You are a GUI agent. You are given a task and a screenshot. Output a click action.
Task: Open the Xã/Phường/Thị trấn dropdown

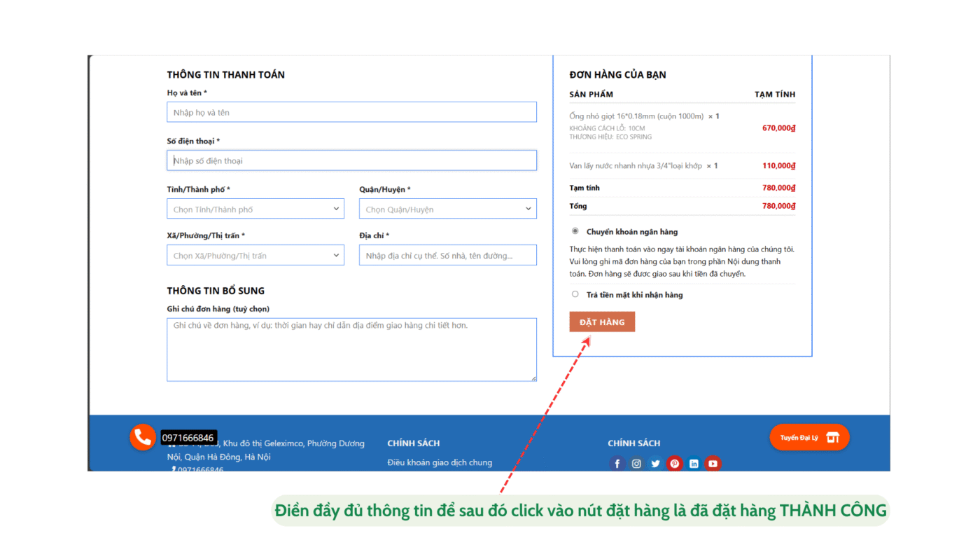click(x=255, y=255)
